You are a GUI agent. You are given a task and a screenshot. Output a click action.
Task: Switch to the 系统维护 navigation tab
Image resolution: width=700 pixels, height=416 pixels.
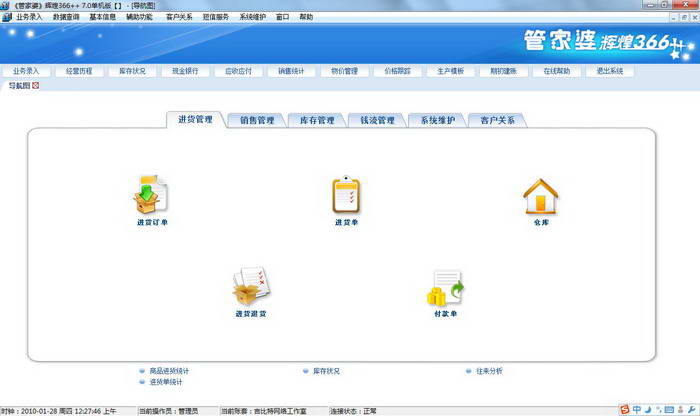pyautogui.click(x=438, y=121)
